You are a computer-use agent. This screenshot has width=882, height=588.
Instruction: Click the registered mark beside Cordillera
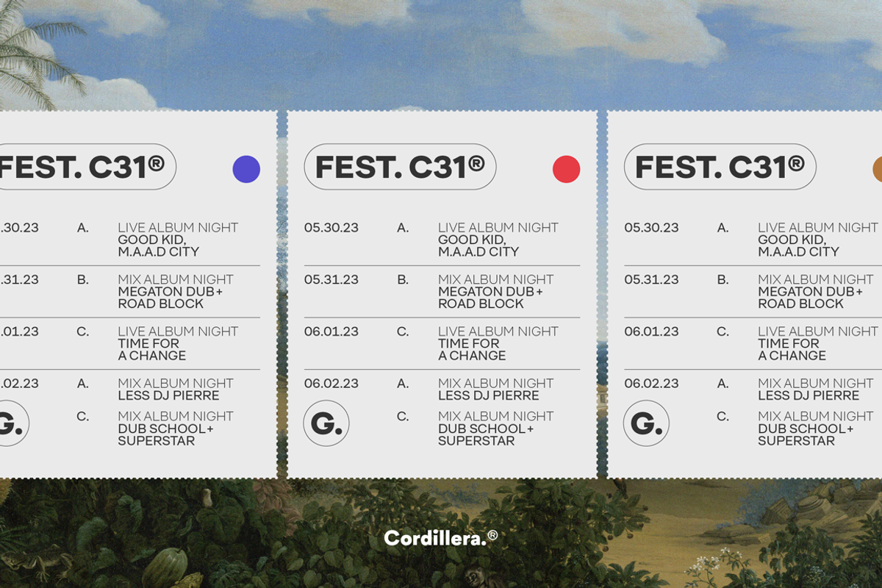pos(492,536)
